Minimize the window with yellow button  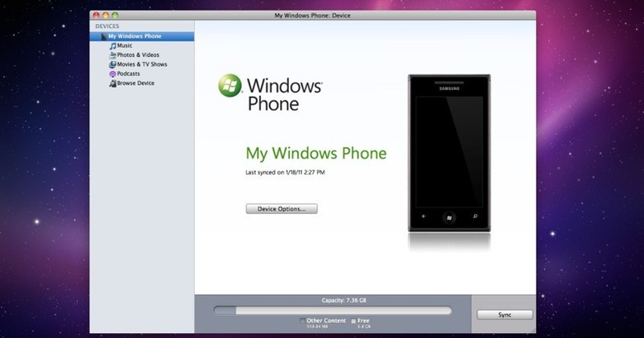point(106,15)
